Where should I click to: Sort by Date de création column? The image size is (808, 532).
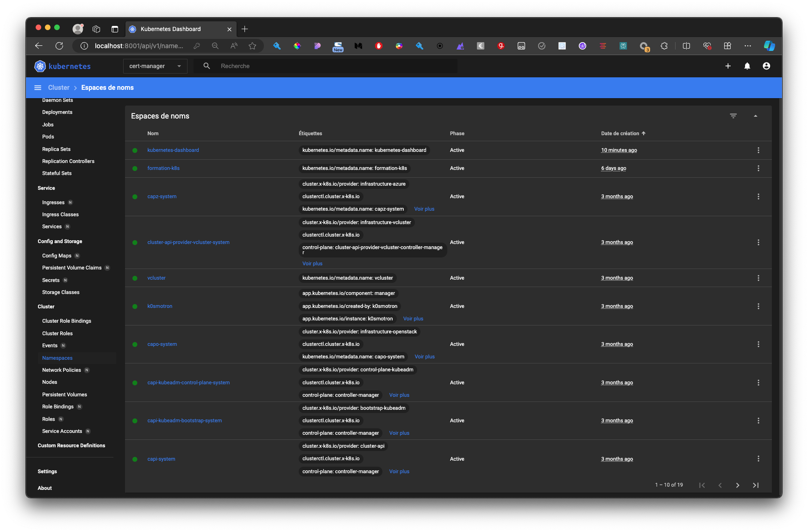click(620, 133)
